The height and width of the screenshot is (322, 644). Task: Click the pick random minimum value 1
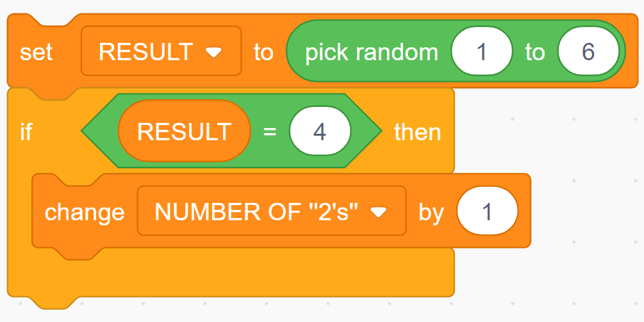click(x=482, y=52)
